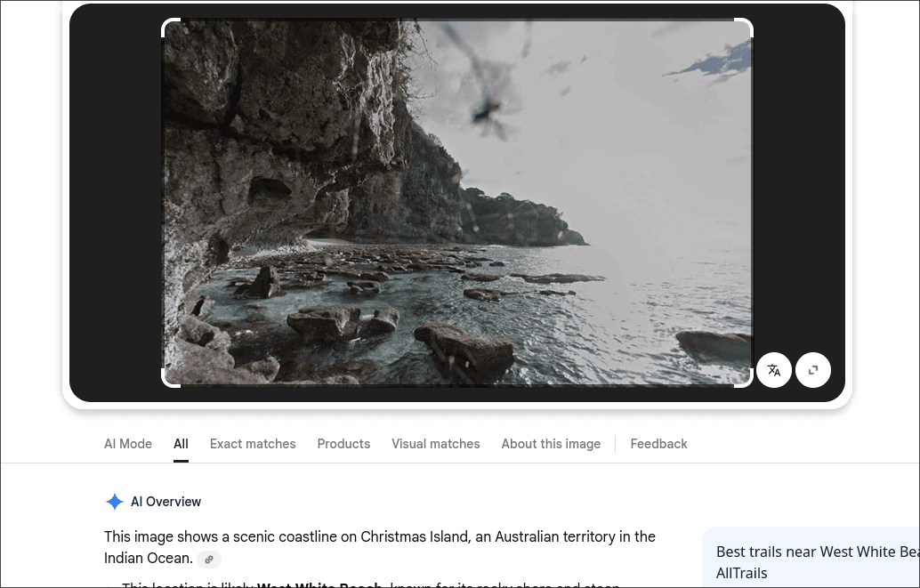Viewport: 920px width, 588px height.
Task: Open the About this image tab
Action: (551, 444)
